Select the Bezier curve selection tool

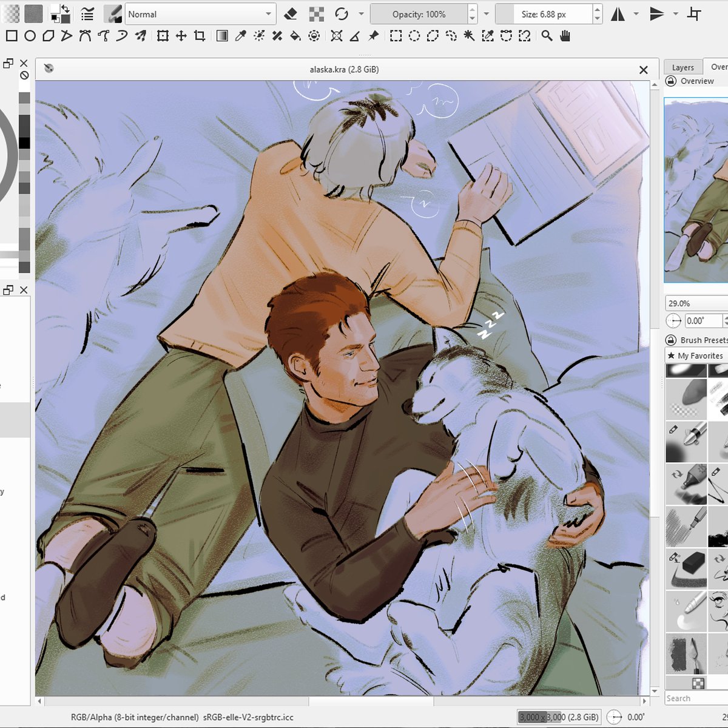click(507, 36)
